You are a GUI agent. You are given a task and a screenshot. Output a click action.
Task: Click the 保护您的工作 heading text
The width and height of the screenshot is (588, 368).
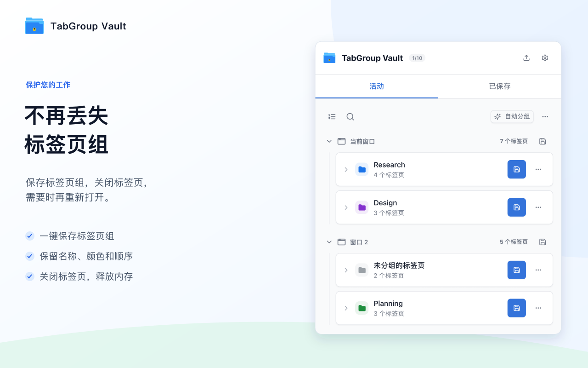(48, 85)
